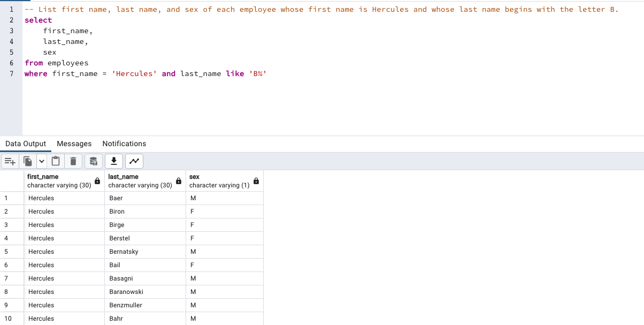Click the row number for Hercules Baer
Screen dimensions: 644x325
pos(12,198)
